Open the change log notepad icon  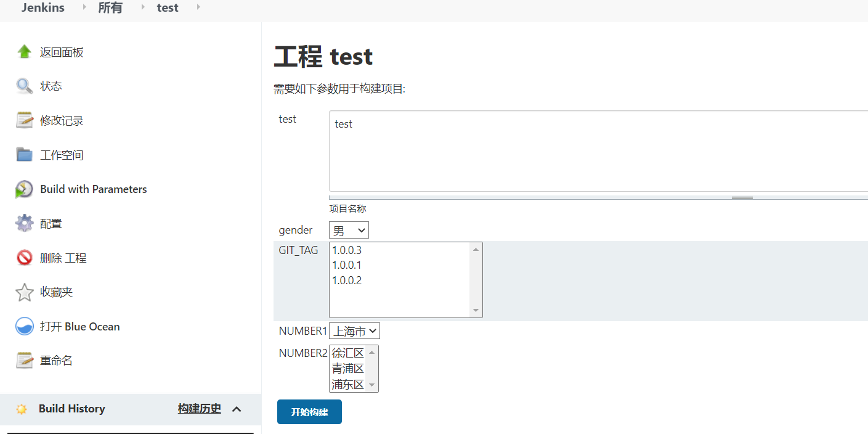tap(25, 120)
